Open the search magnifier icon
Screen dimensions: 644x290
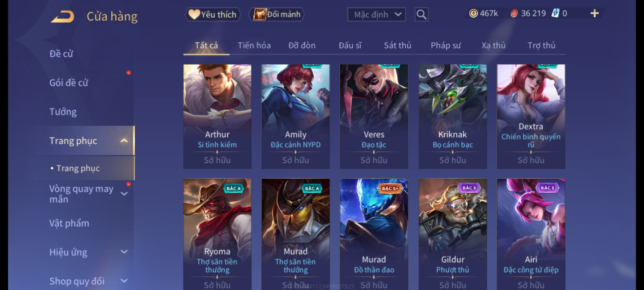pyautogui.click(x=421, y=15)
